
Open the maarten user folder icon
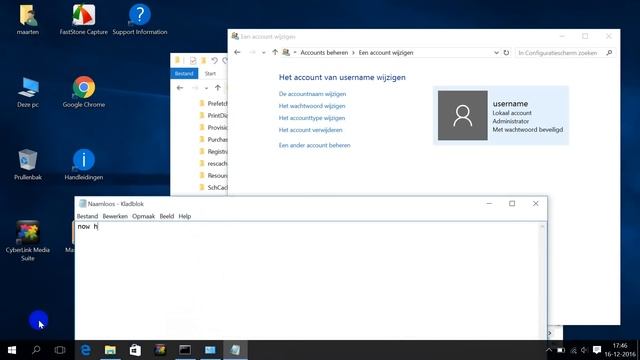(x=28, y=19)
